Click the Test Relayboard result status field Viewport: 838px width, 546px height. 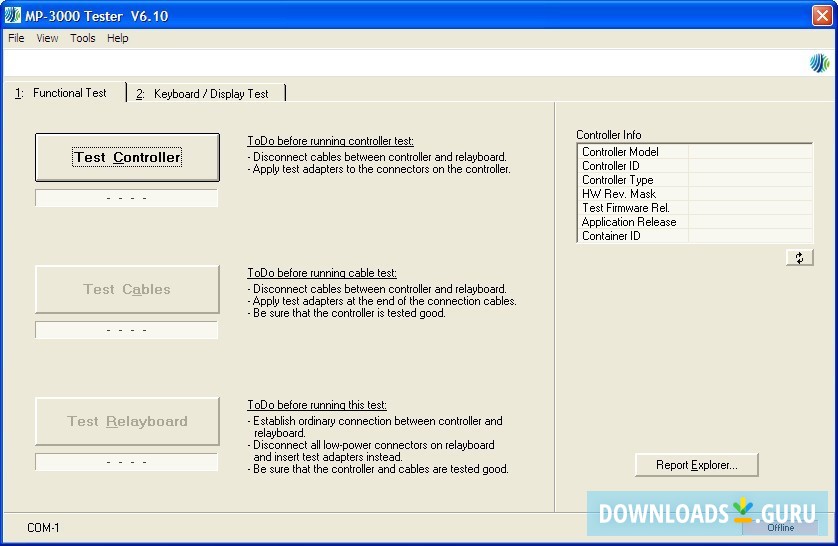click(127, 462)
